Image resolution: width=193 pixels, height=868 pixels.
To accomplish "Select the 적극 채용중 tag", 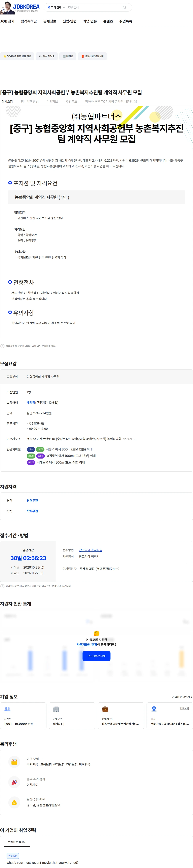I will (46, 56).
